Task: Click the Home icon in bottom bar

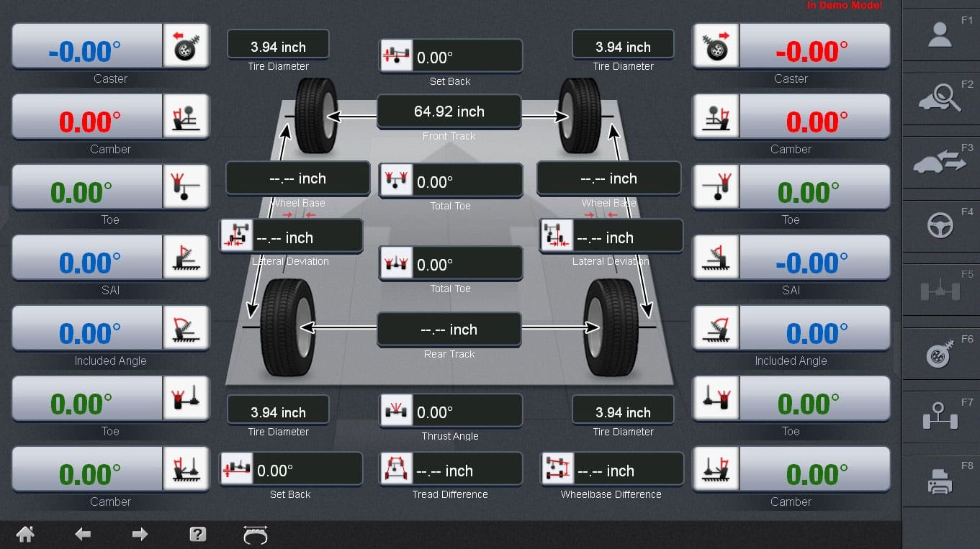Action: tap(25, 534)
